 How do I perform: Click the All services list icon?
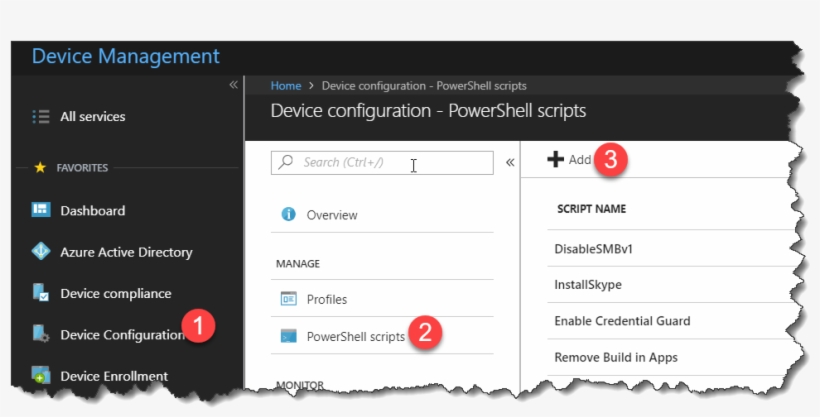point(41,117)
